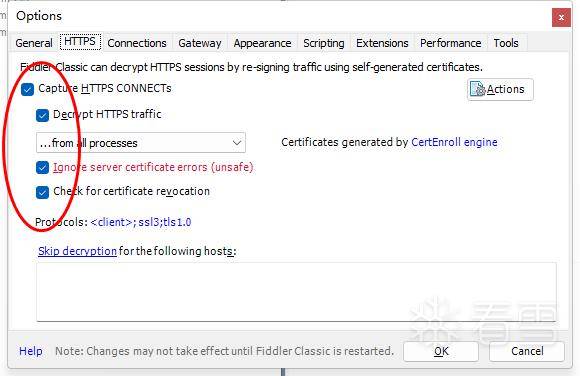Select the Gateway tab
Image resolution: width=580 pixels, height=376 pixels.
pyautogui.click(x=200, y=43)
